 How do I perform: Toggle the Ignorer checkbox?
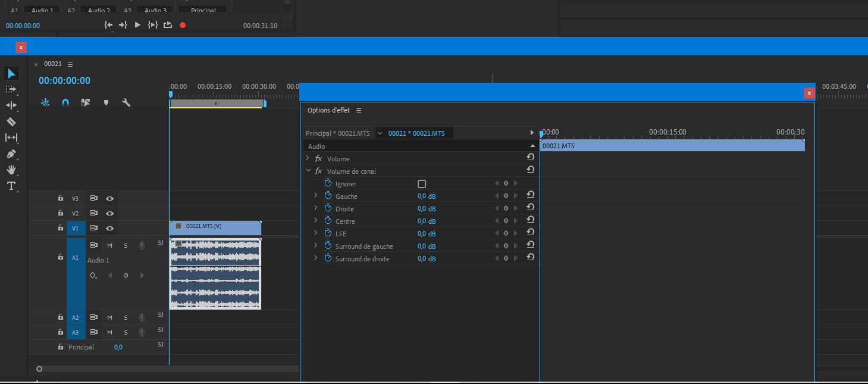(x=422, y=184)
